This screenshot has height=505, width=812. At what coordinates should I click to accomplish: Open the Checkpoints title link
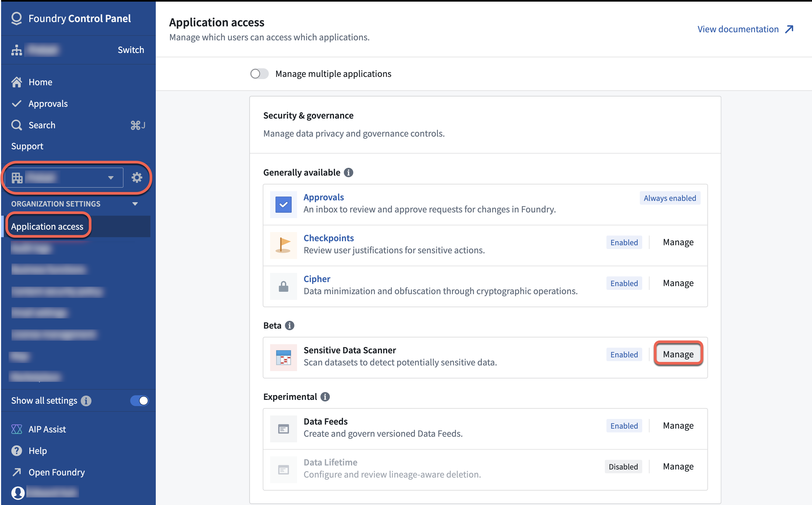[x=329, y=238]
